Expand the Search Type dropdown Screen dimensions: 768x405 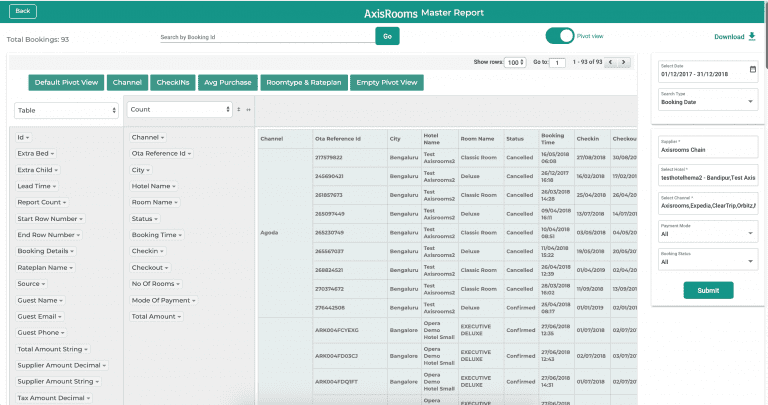pos(750,101)
